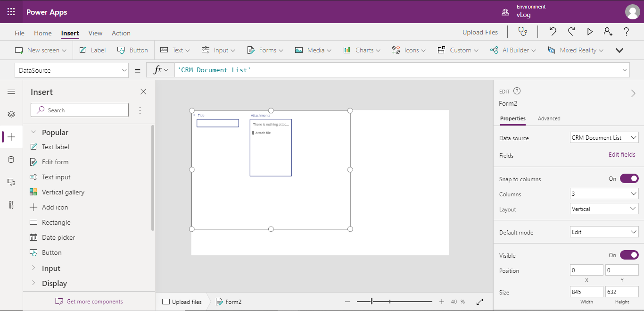Preview the app with play icon
644x311 pixels.
(x=590, y=32)
